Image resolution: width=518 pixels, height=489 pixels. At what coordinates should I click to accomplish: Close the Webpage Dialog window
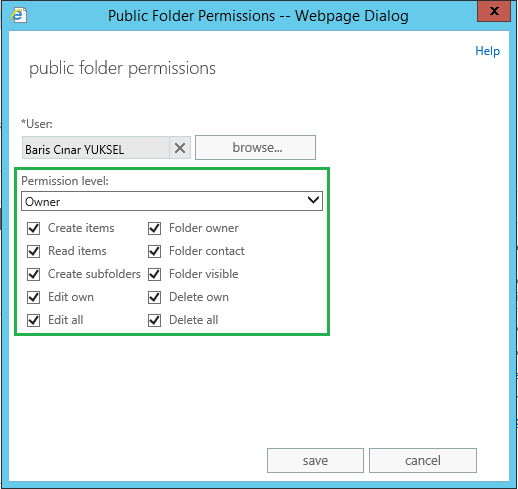(x=494, y=11)
